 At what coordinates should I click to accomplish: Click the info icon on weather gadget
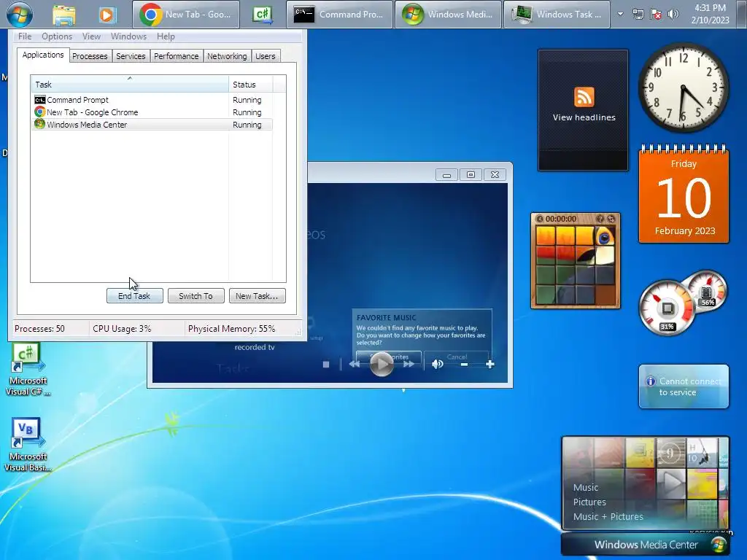point(650,381)
